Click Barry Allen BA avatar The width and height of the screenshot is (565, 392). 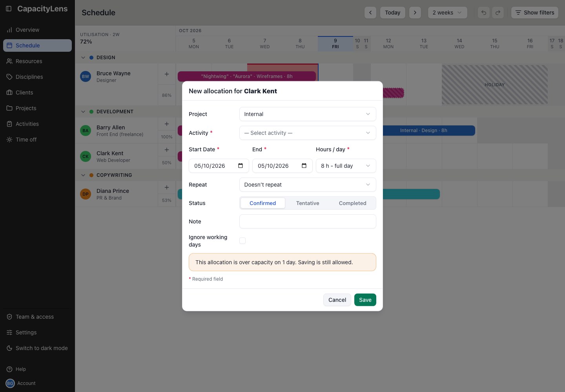(x=86, y=131)
